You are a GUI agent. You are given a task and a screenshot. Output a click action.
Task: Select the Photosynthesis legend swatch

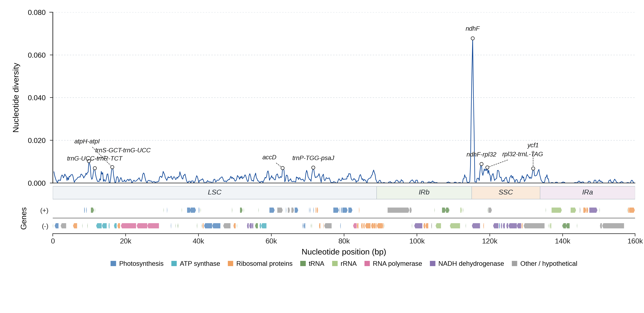click(x=113, y=264)
